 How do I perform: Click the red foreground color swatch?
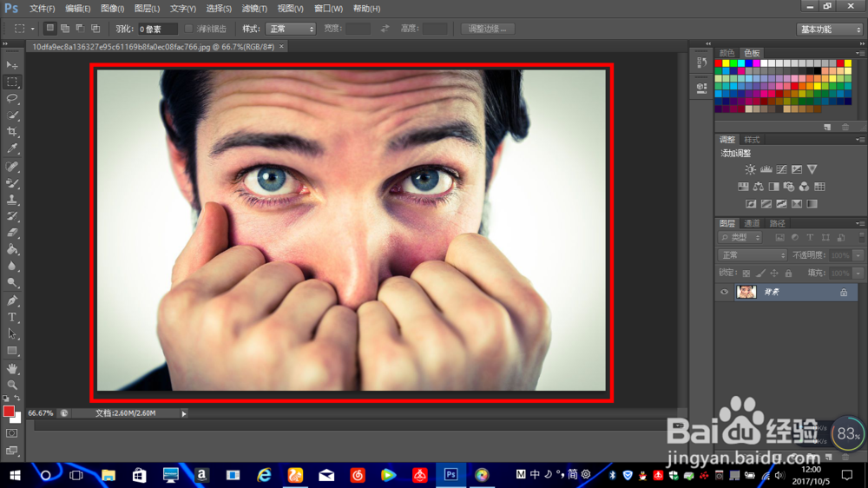(9, 411)
